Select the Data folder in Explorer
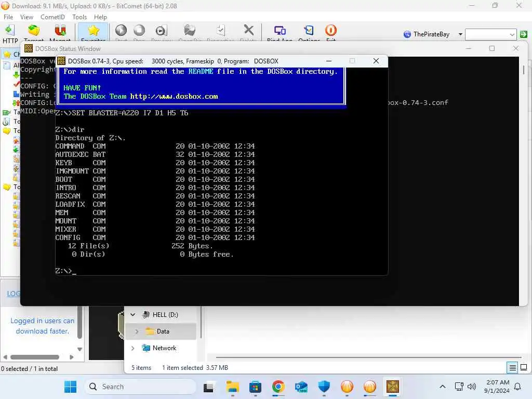This screenshot has height=399, width=532. click(x=163, y=331)
